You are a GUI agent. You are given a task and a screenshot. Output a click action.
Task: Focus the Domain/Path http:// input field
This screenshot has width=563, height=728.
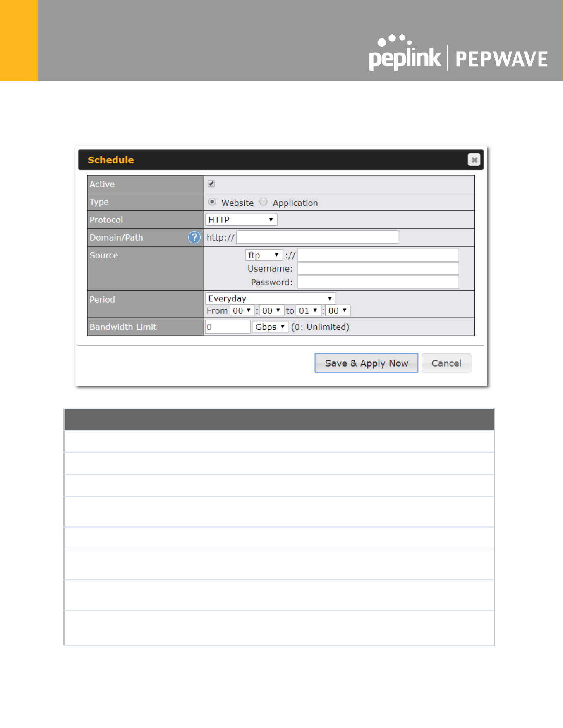(318, 237)
